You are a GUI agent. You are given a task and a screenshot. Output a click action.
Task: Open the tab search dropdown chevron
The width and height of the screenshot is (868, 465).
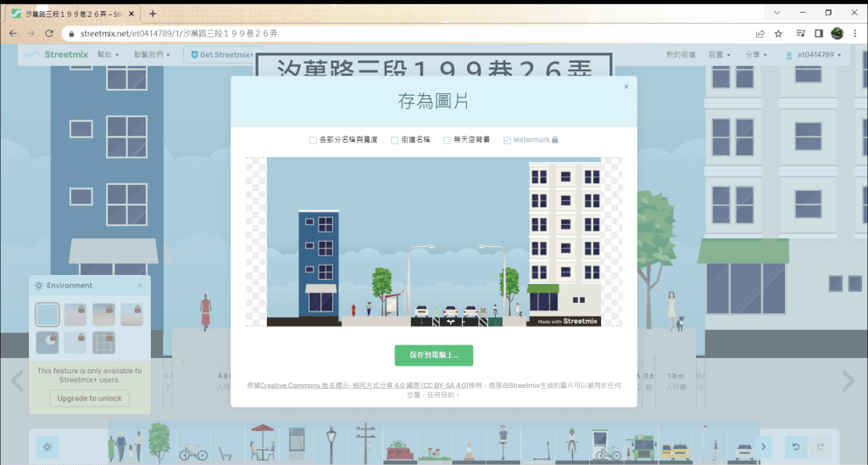tap(776, 12)
